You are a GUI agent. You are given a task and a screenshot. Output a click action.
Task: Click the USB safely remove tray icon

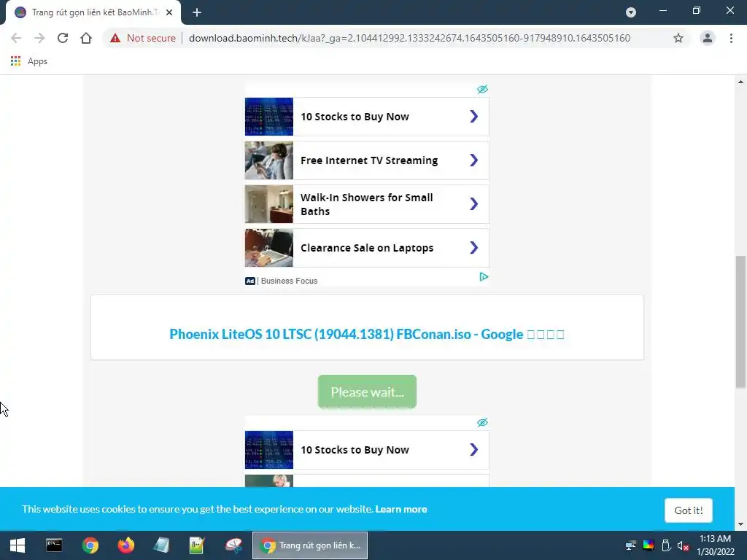[666, 545]
